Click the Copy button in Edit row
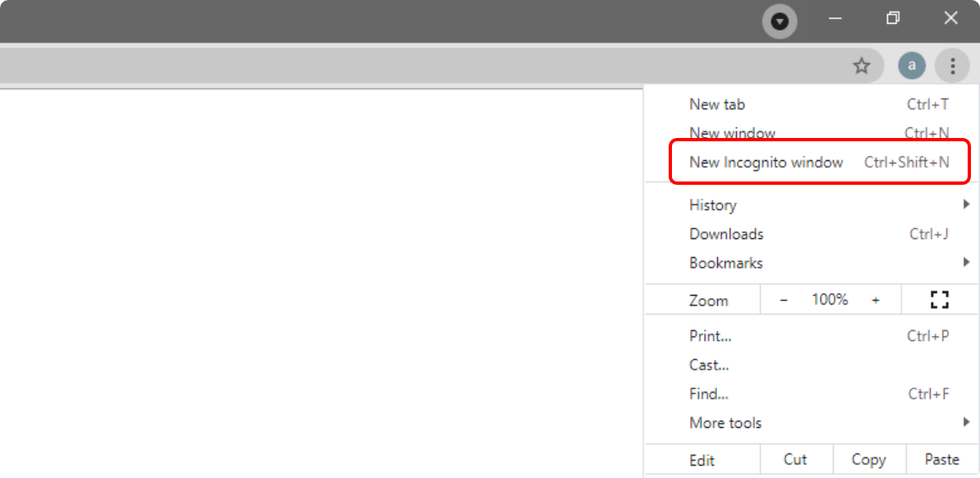The height and width of the screenshot is (478, 980). (x=868, y=460)
